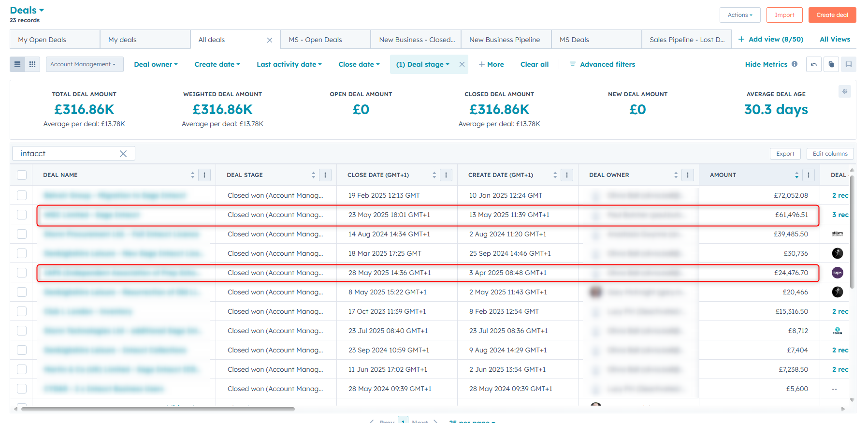Sort by Create Date arrows
This screenshot has width=868, height=423.
(x=555, y=175)
